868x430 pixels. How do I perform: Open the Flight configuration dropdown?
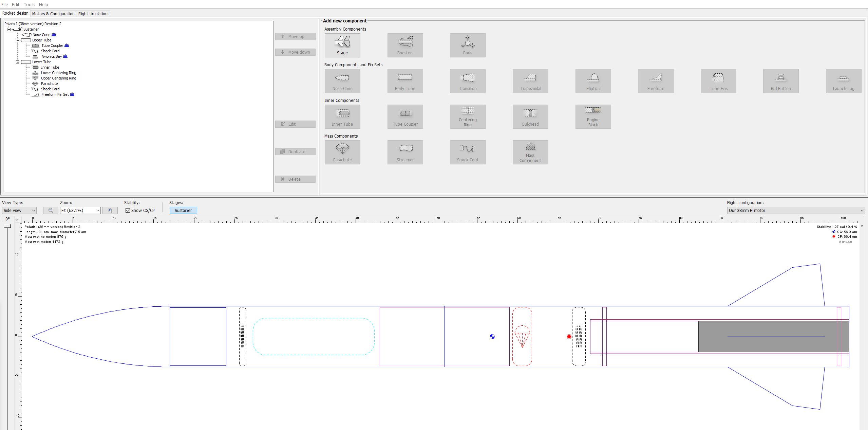pyautogui.click(x=795, y=210)
